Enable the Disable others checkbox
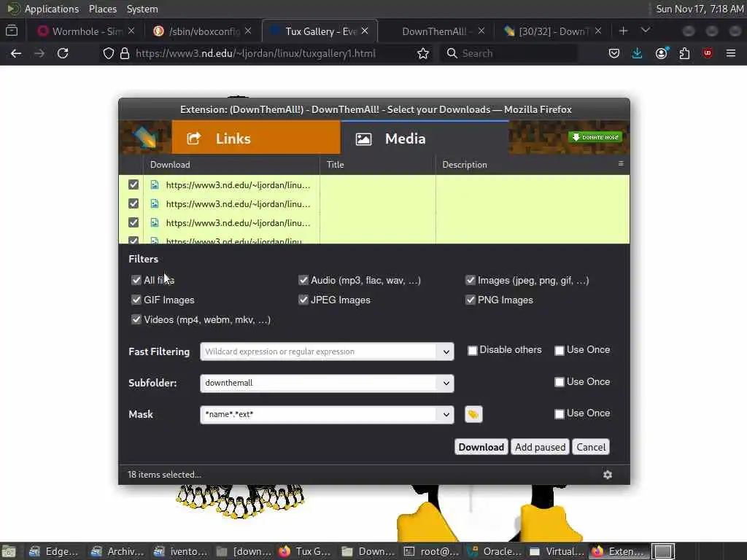The image size is (747, 560). tap(472, 351)
